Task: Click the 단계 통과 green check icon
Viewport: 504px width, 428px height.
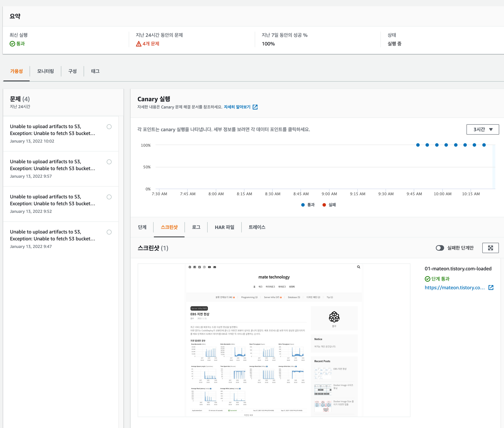Action: click(x=427, y=279)
